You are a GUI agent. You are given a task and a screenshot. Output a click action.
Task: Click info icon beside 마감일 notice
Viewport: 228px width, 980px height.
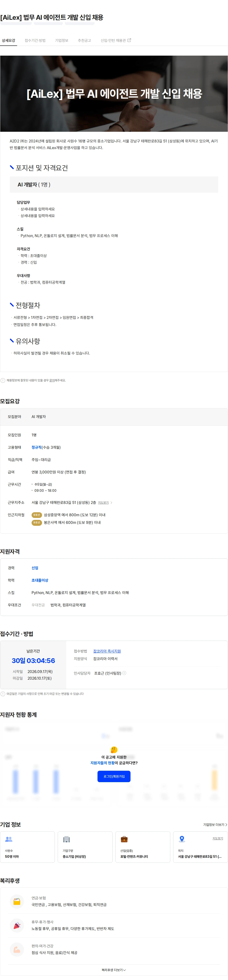(3, 693)
